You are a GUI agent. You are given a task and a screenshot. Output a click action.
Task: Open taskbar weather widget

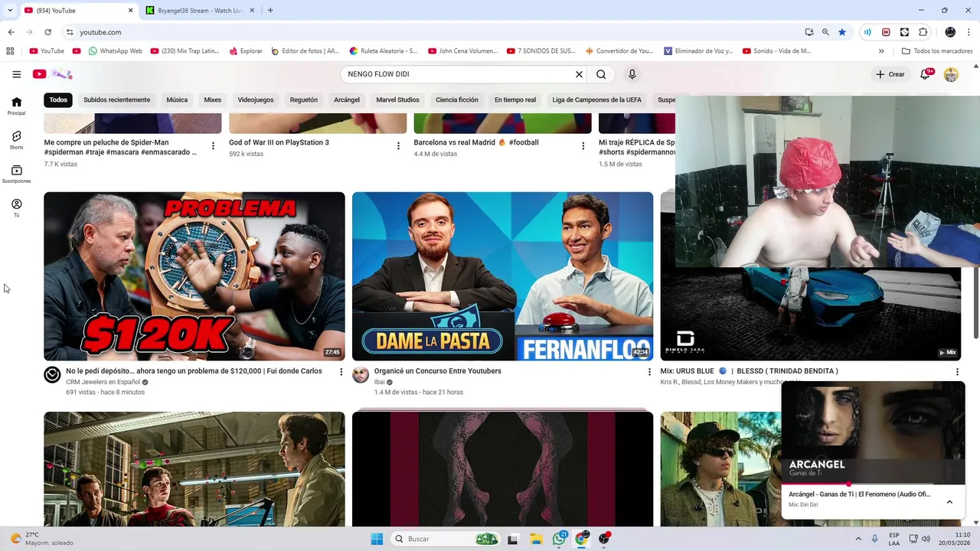[x=42, y=539]
